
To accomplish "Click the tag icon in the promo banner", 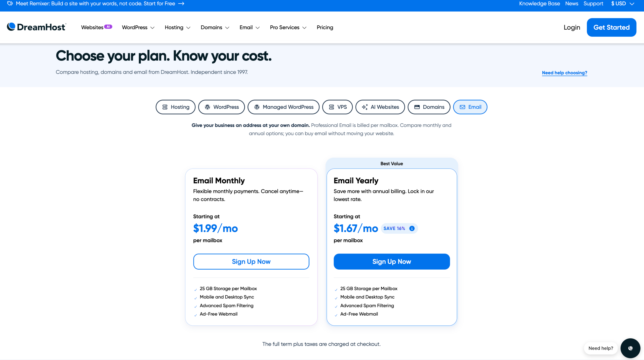I will click(x=10, y=4).
